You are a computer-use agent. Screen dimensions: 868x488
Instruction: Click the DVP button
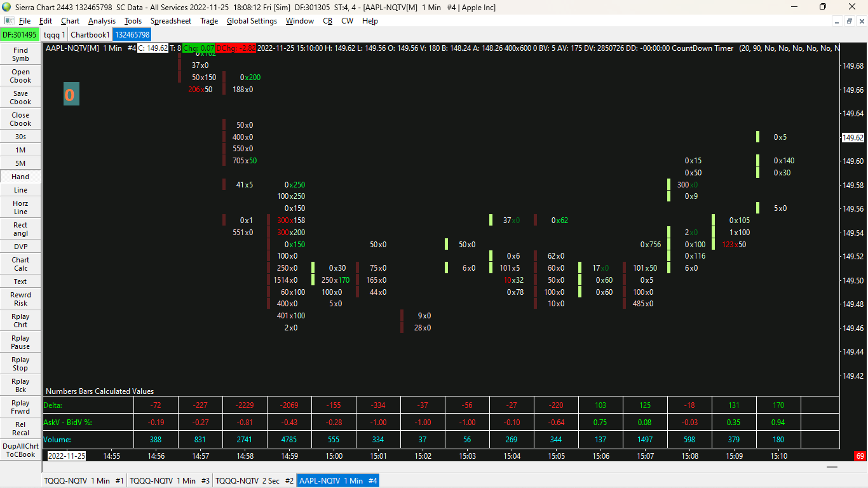pyautogui.click(x=20, y=247)
